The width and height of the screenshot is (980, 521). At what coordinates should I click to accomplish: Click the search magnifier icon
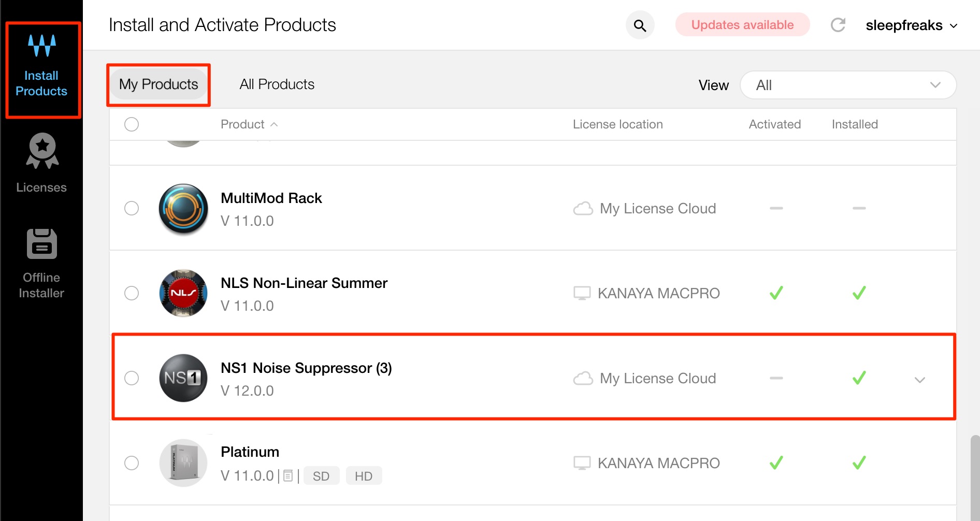click(640, 25)
